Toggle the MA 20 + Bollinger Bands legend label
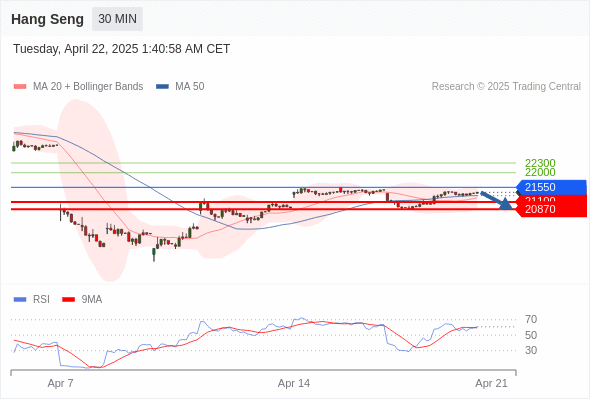 coord(88,87)
